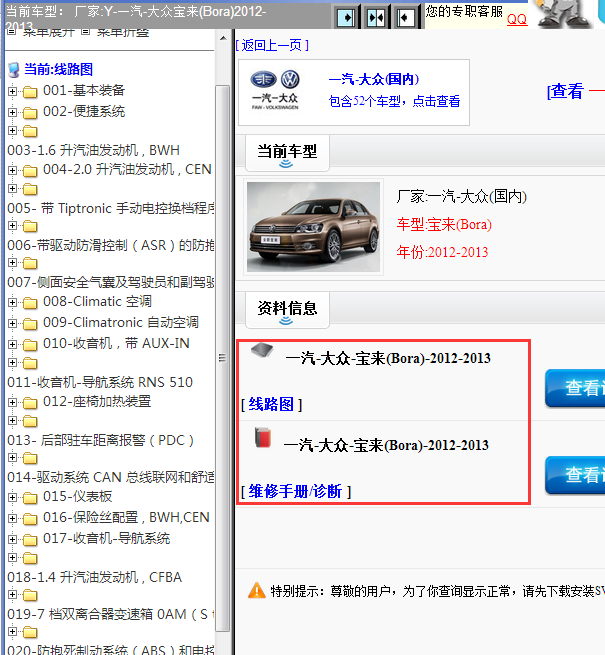Expand the 015-仪表板 node

coord(13,497)
